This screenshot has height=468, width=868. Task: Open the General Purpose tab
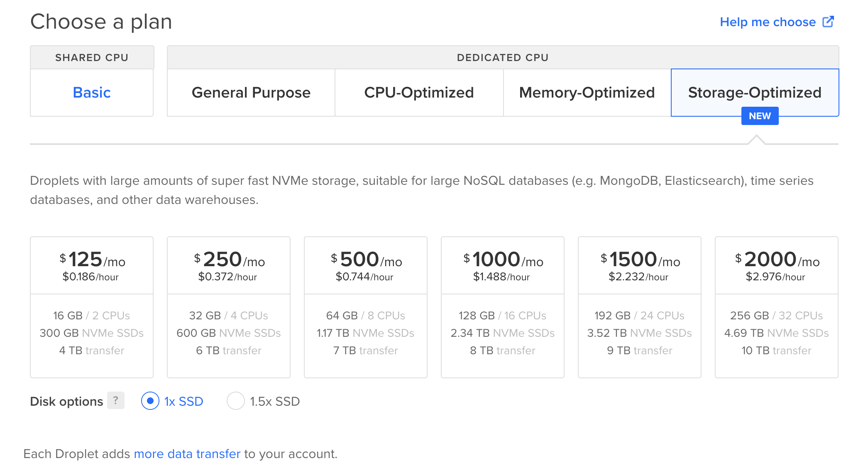pyautogui.click(x=251, y=93)
